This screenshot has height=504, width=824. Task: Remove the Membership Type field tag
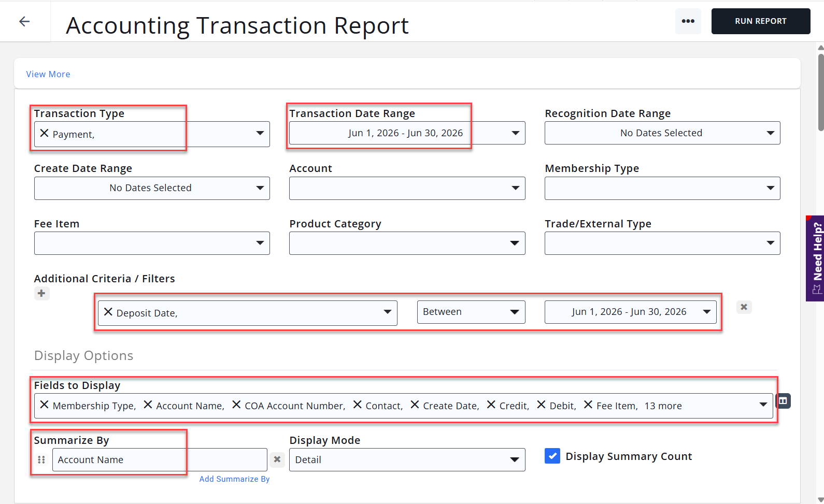coord(44,405)
